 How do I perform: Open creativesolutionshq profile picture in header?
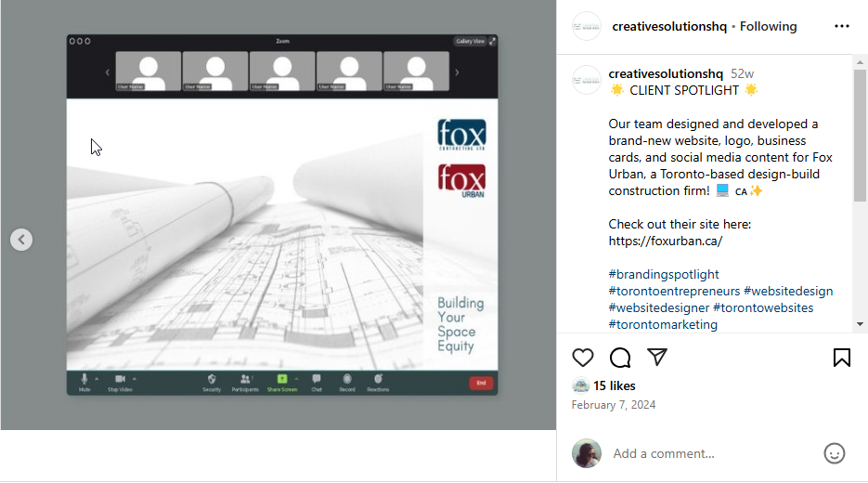click(x=586, y=26)
